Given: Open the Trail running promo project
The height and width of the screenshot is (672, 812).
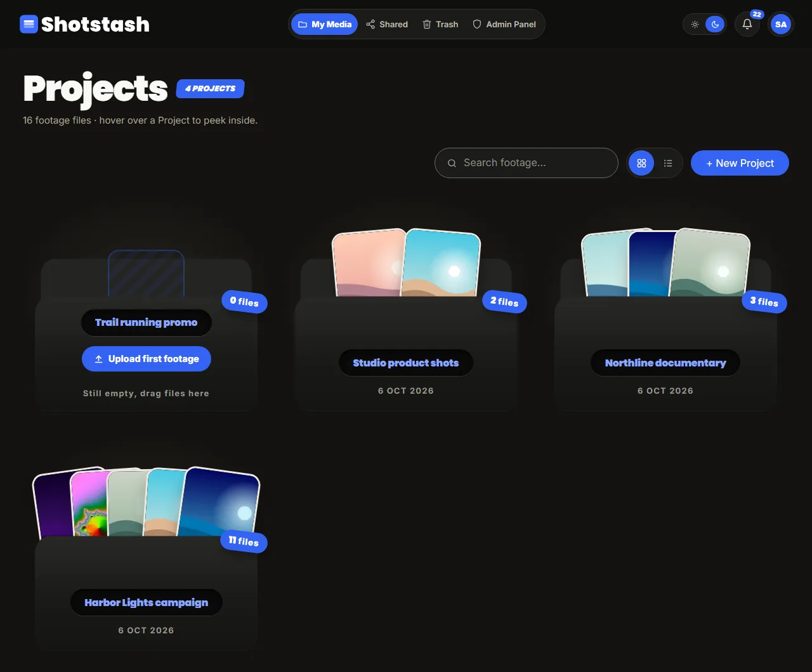Looking at the screenshot, I should pos(147,323).
